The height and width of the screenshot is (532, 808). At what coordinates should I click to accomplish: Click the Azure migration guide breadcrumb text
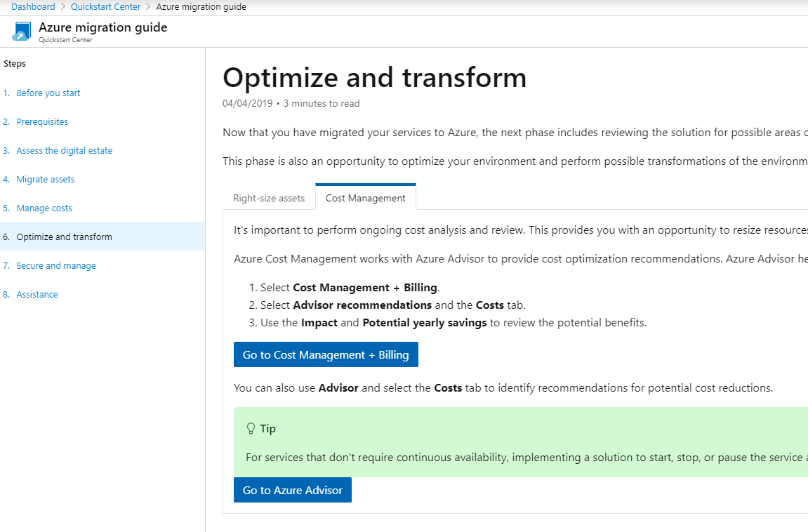coord(201,7)
